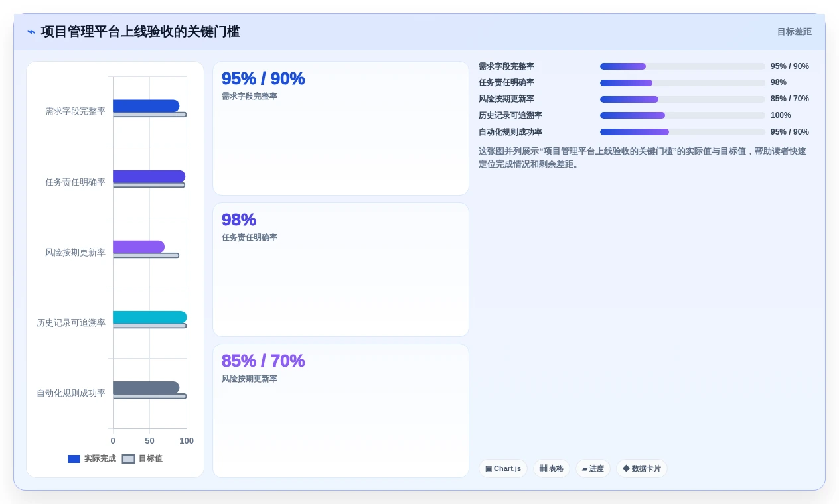
Task: Click the blue 需求字段完整率 chart bar
Action: click(x=146, y=106)
